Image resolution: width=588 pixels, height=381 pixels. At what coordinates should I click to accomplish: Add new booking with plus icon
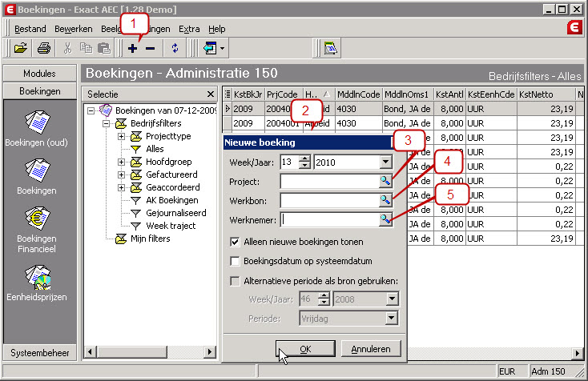pos(132,48)
